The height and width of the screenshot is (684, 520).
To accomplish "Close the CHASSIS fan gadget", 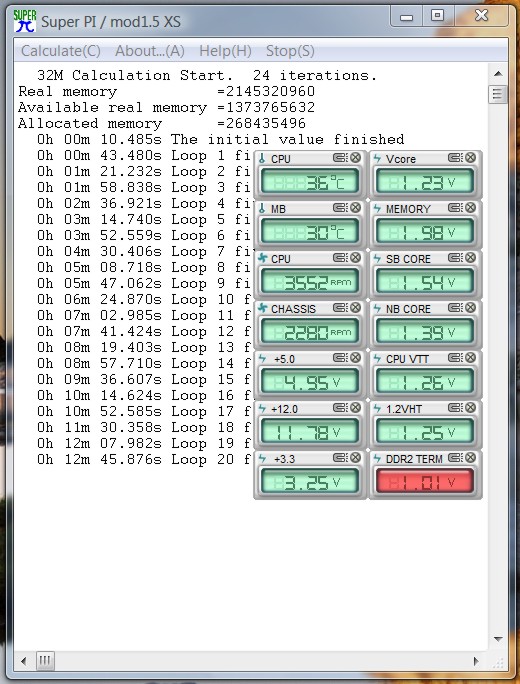I will point(356,308).
